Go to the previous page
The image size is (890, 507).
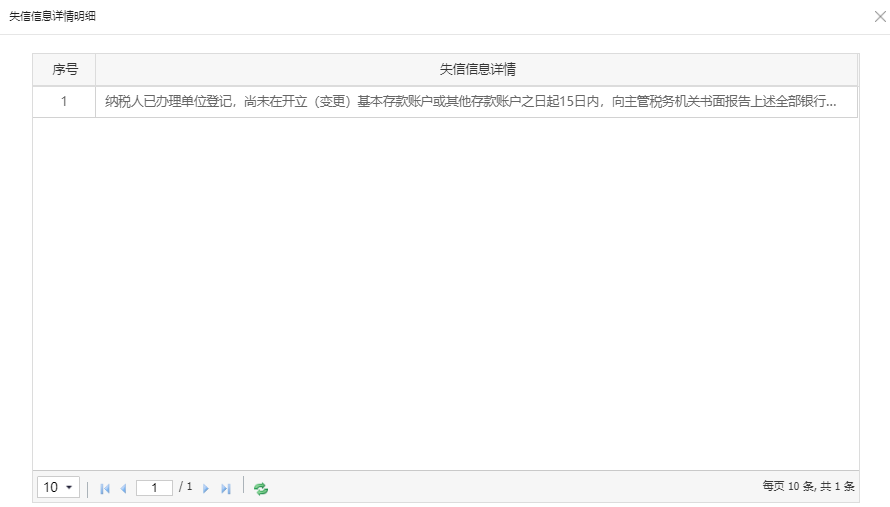point(123,488)
